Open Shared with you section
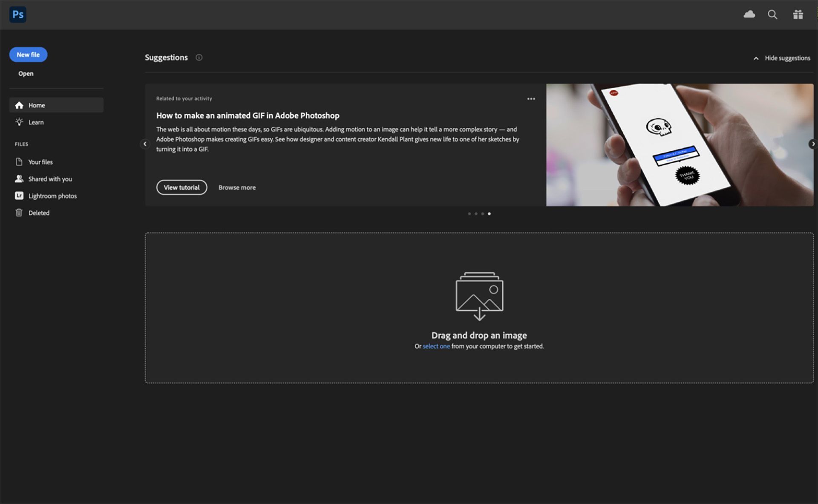818x504 pixels. 56,179
